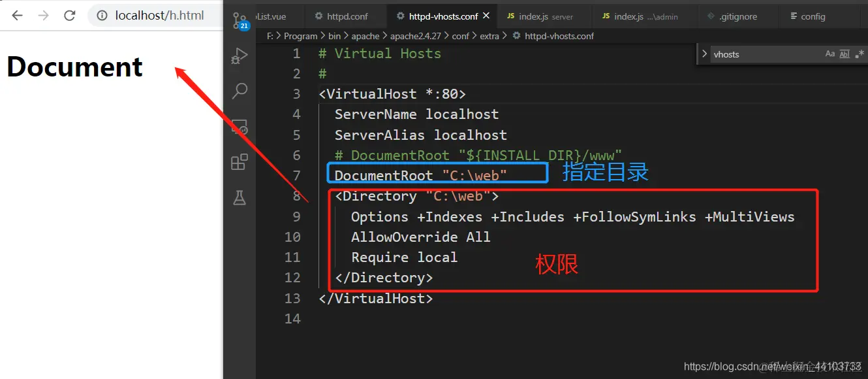Click the apache breadcrumb segment
Screen dimensions: 868x379
click(x=365, y=36)
